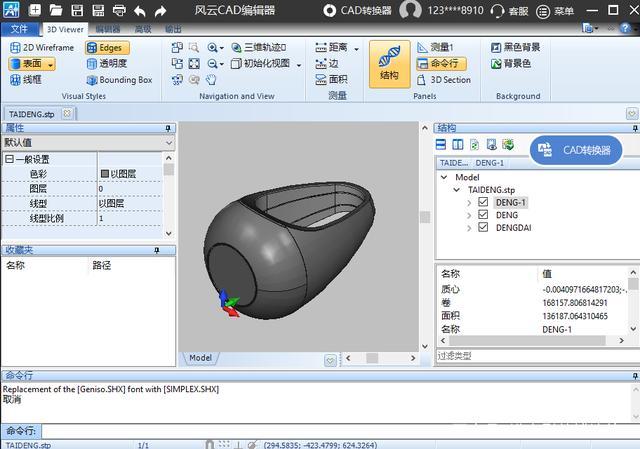
Task: Click the Edges visual style button
Action: pyautogui.click(x=108, y=47)
